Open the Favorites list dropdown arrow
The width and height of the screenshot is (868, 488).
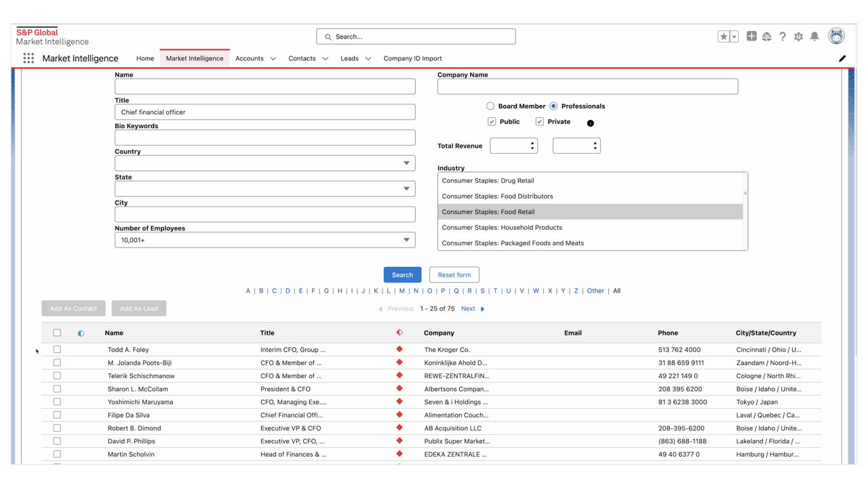tap(734, 37)
